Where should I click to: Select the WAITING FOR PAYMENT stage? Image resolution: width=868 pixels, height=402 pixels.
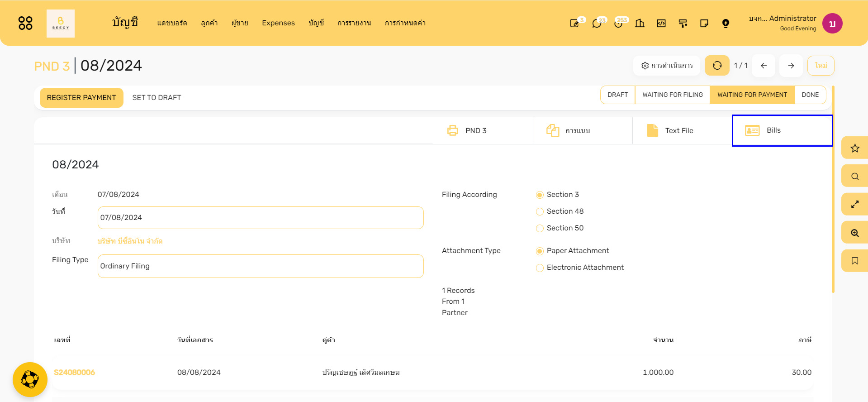click(752, 95)
